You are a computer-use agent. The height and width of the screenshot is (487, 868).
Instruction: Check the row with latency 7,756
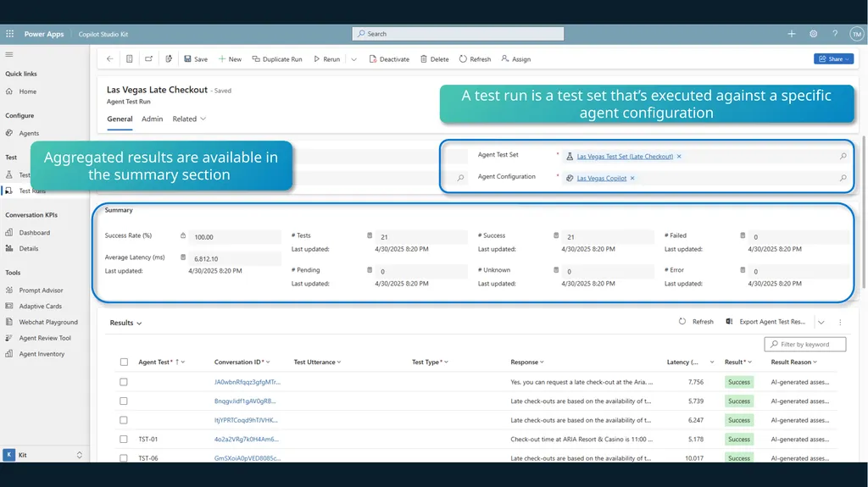click(124, 382)
